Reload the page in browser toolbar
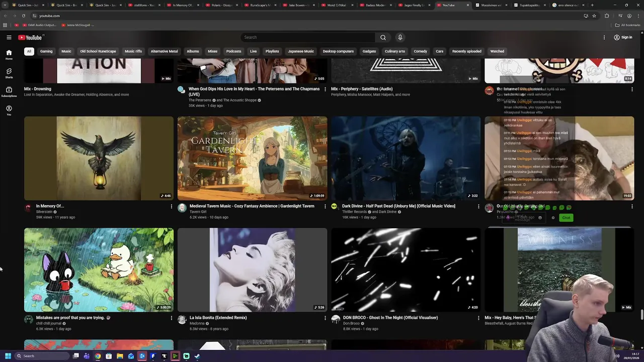 pyautogui.click(x=23, y=16)
